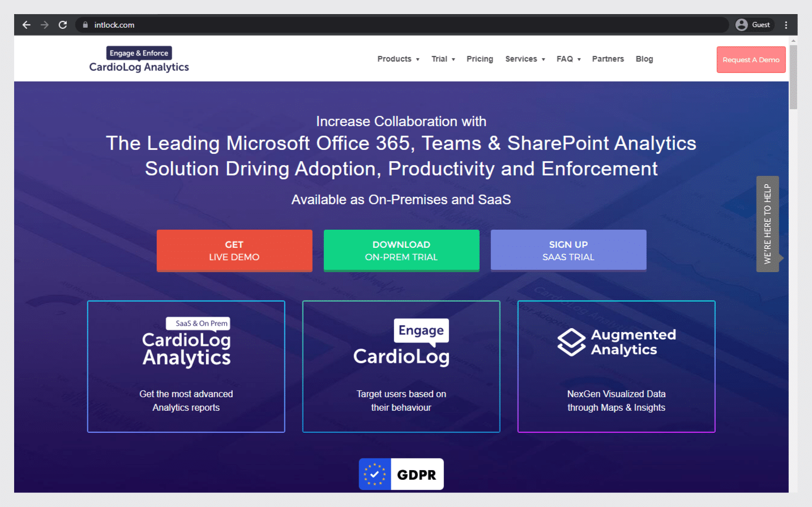The image size is (812, 507).
Task: Click the Engage speech bubble logo
Action: click(x=421, y=332)
